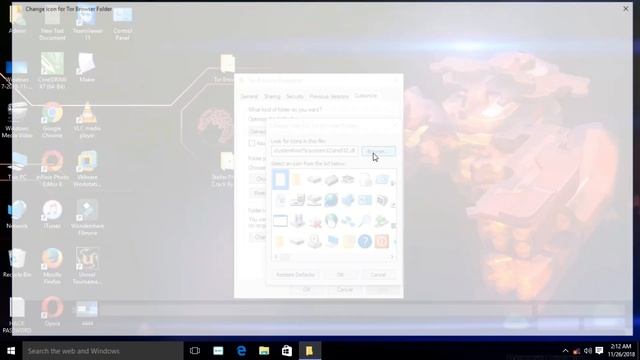Choose the drive with red X icon
640x360 pixels.
314,221
